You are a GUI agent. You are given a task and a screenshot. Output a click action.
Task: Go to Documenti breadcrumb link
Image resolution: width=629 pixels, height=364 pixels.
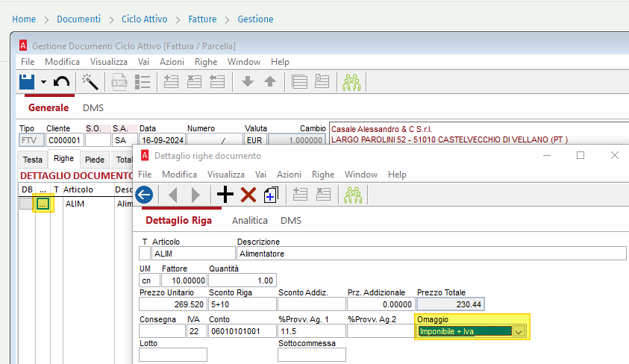coord(78,19)
